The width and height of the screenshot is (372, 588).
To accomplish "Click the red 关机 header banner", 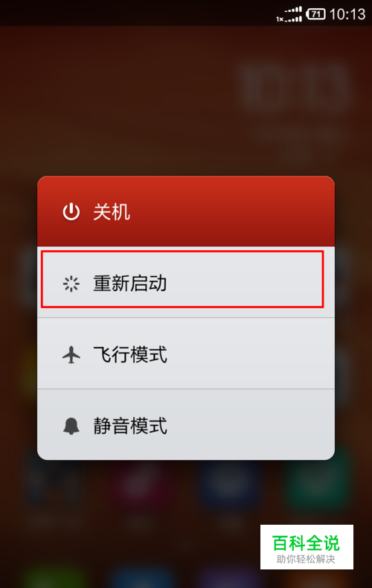I will [185, 211].
